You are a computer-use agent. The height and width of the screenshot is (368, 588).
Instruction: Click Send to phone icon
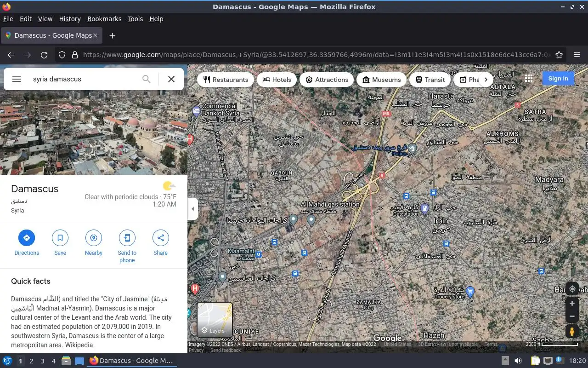pos(127,238)
